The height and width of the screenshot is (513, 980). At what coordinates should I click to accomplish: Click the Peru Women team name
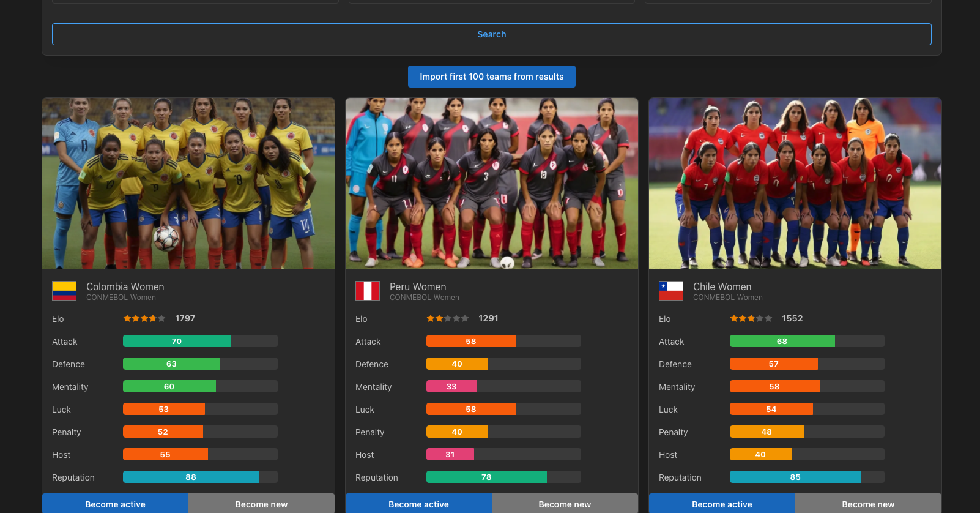click(x=418, y=286)
